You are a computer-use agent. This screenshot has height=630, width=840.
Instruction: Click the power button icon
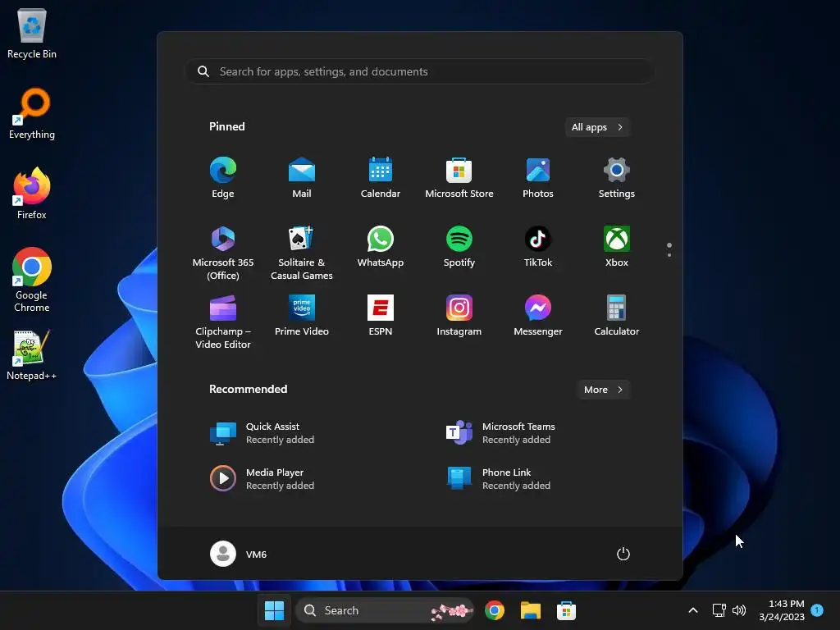(623, 554)
